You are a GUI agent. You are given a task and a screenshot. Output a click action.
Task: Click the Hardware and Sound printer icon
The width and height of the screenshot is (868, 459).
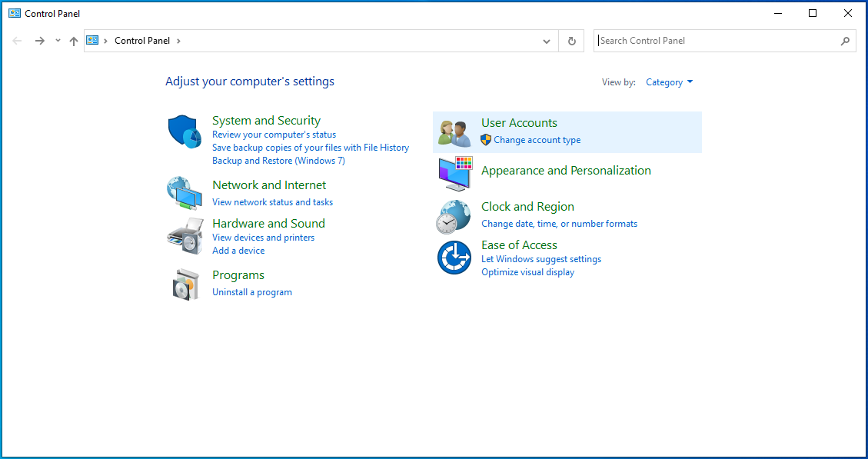click(x=184, y=235)
